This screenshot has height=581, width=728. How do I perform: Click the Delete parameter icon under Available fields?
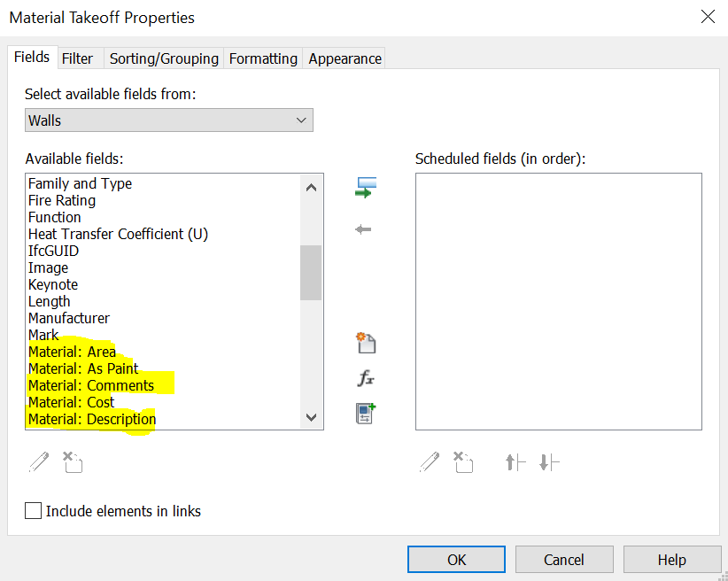(x=73, y=461)
